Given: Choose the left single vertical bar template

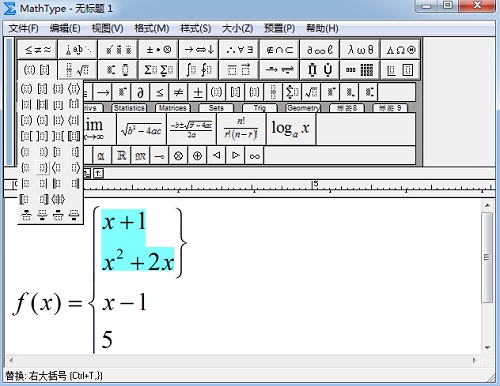Looking at the screenshot, I should point(26,183).
